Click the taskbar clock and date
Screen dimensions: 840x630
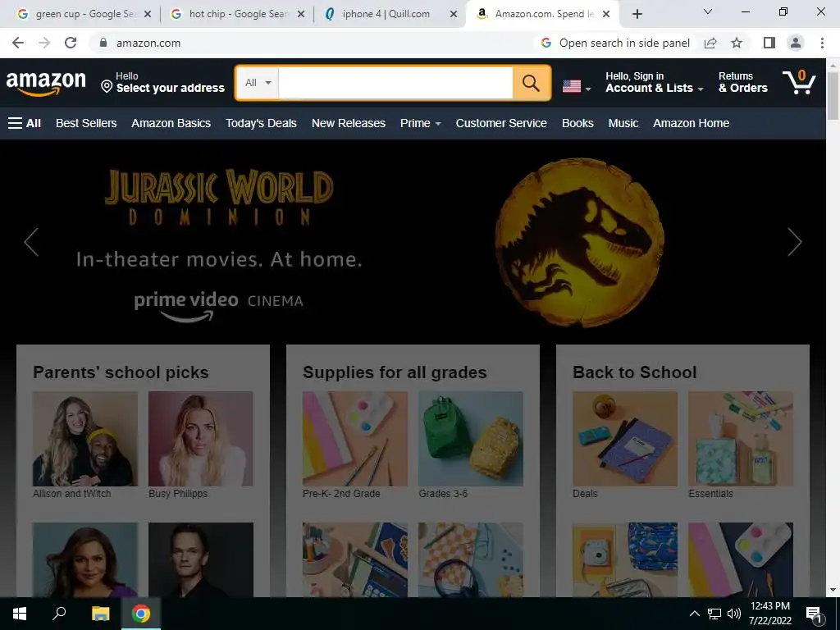tap(770, 614)
